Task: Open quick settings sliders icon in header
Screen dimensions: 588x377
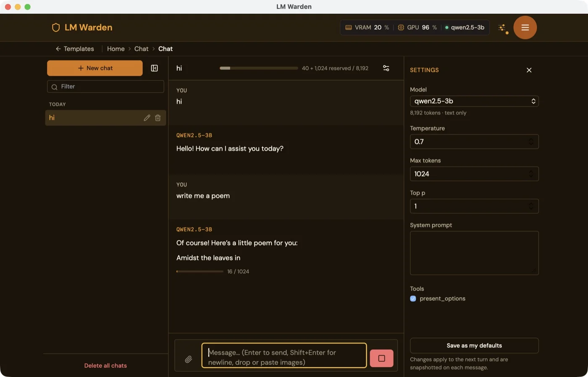Action: click(502, 28)
